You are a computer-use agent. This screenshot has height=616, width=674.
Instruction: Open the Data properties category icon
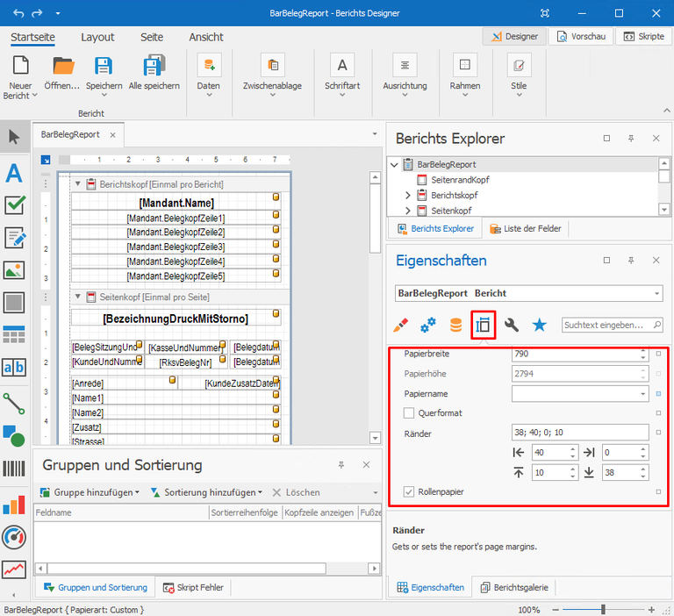(455, 325)
